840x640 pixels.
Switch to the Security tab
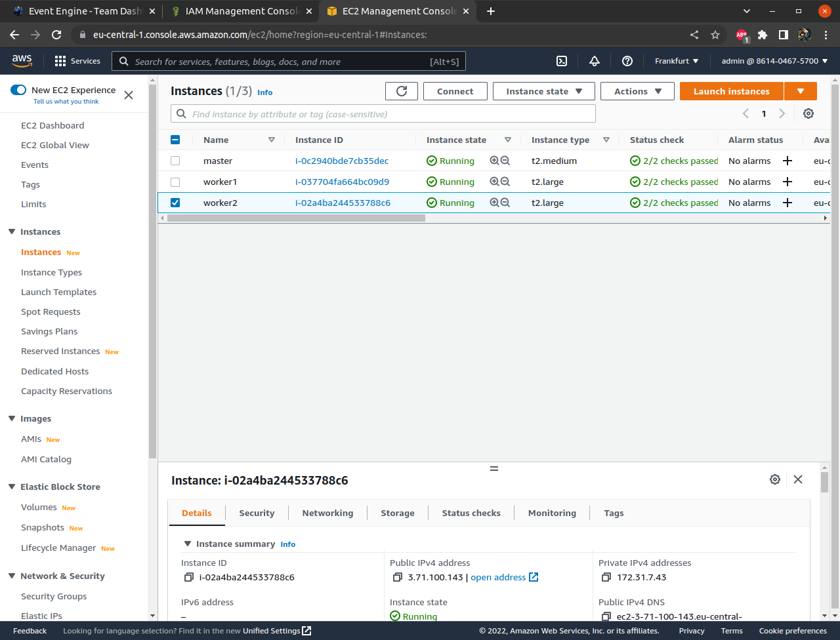click(x=257, y=513)
